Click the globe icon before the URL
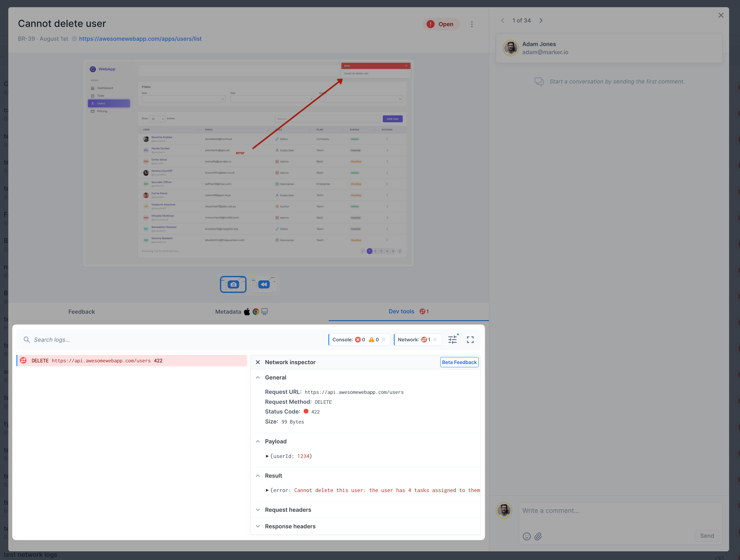The image size is (740, 560). (x=74, y=39)
